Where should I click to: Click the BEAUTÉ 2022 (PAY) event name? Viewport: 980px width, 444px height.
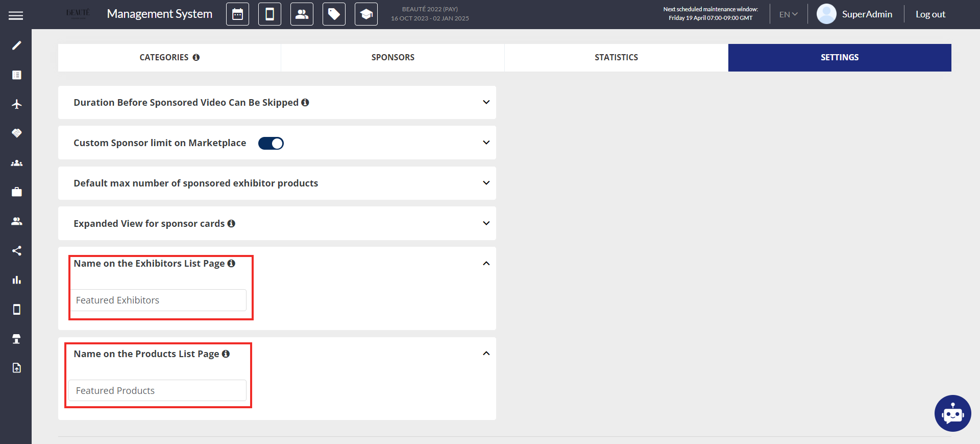[430, 9]
